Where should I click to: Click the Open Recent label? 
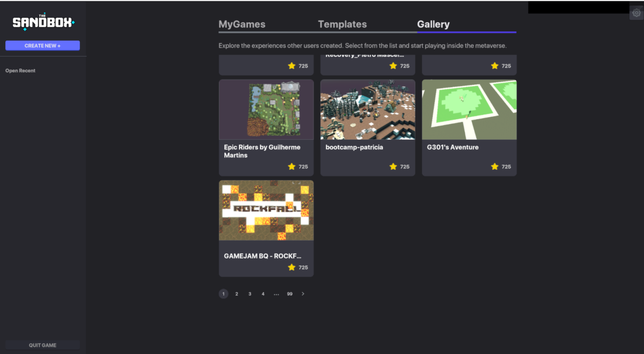(20, 71)
